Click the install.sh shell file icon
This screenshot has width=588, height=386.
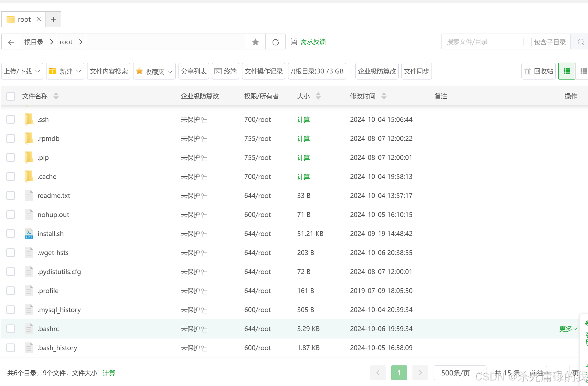point(29,234)
